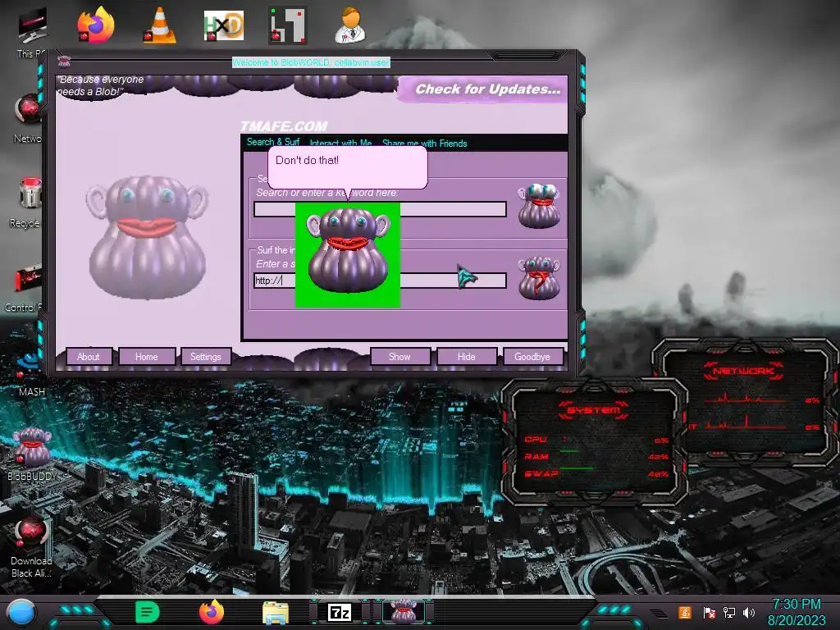Switch to the Interact with Me tab
Image resolution: width=840 pixels, height=630 pixels.
tap(340, 143)
